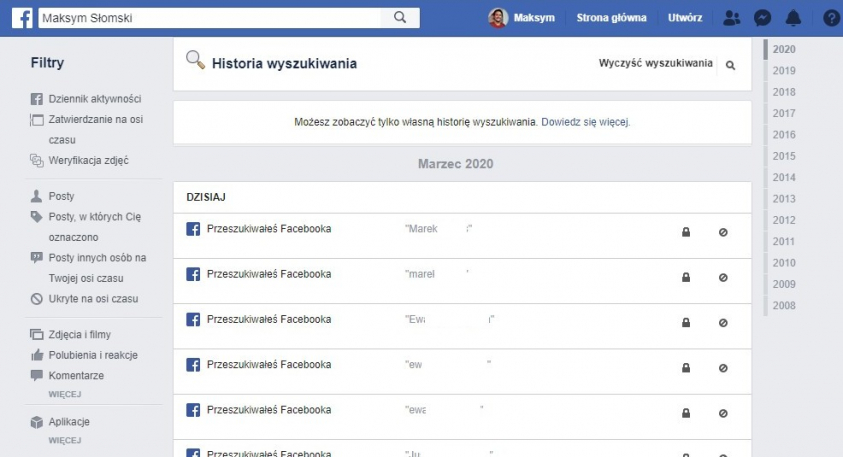This screenshot has width=843, height=457.
Task: Click the Facebook logo icon
Action: point(22,18)
